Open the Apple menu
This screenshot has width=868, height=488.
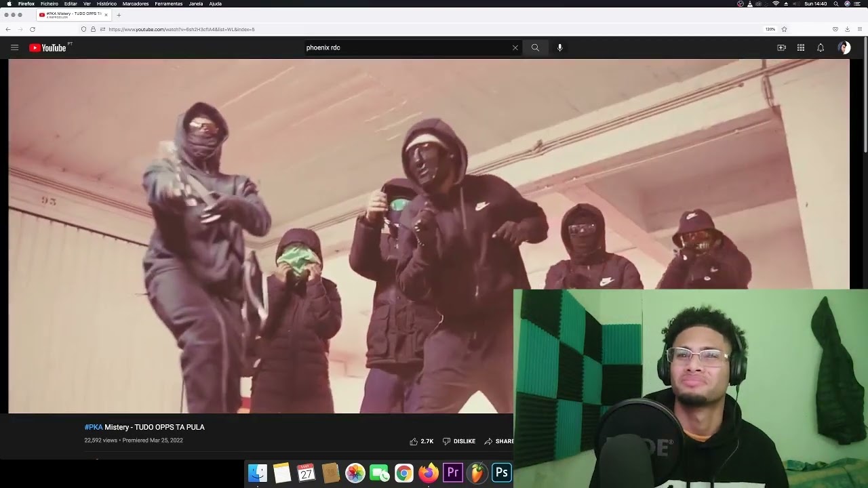9,3
